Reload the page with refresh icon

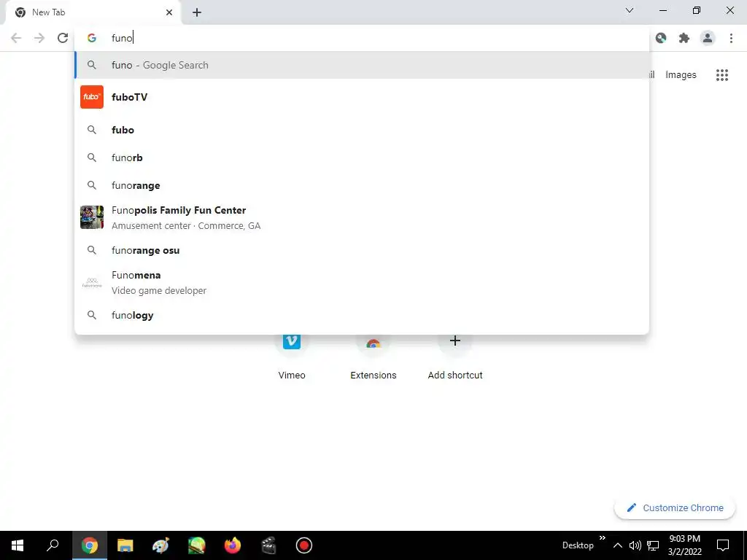point(63,38)
